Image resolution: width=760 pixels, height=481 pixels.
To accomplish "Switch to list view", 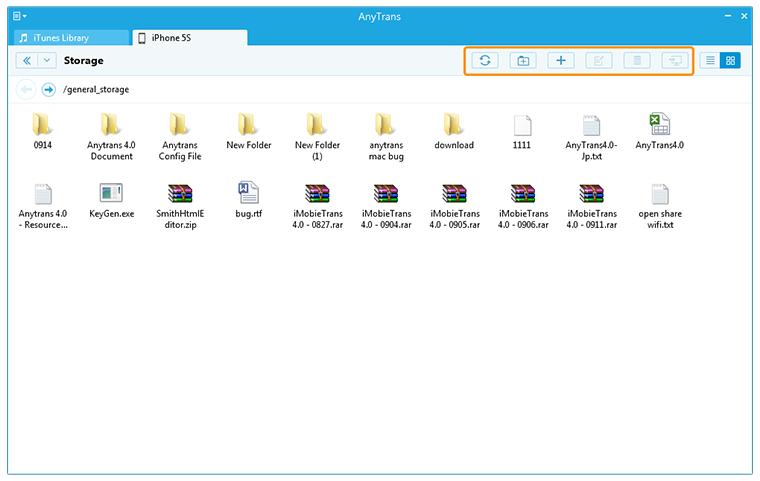I will [x=710, y=60].
